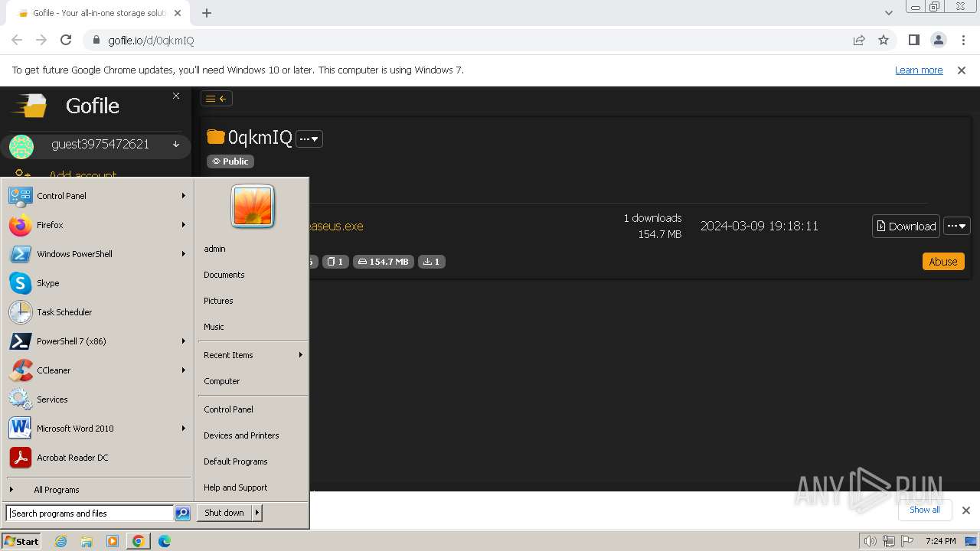Open File Explorer from taskbar

click(x=87, y=541)
